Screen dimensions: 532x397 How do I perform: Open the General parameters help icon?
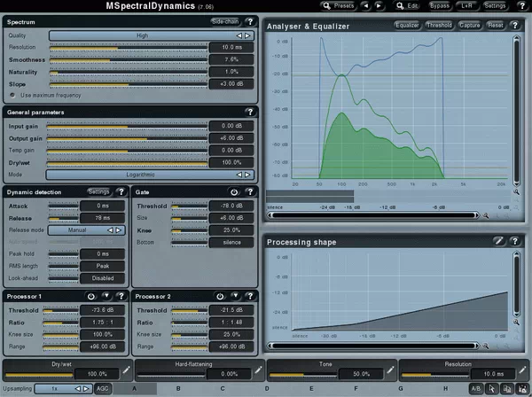(249, 113)
